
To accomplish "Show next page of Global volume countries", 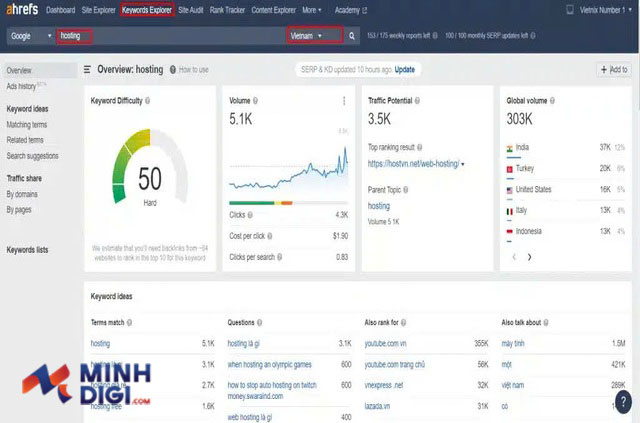I will pyautogui.click(x=529, y=257).
